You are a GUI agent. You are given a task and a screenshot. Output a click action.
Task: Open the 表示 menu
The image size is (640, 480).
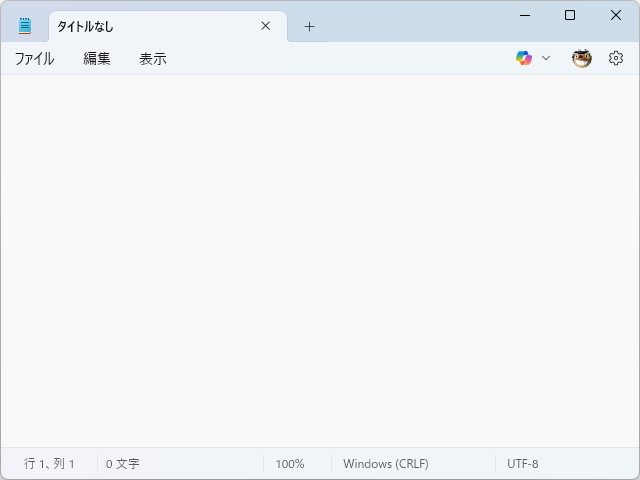pyautogui.click(x=153, y=59)
